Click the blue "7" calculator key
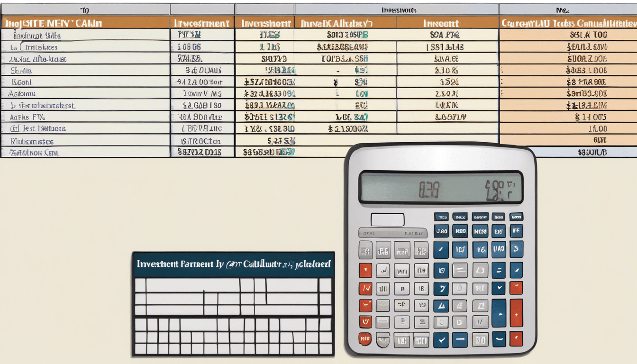The width and height of the screenshot is (637, 364). (441, 288)
